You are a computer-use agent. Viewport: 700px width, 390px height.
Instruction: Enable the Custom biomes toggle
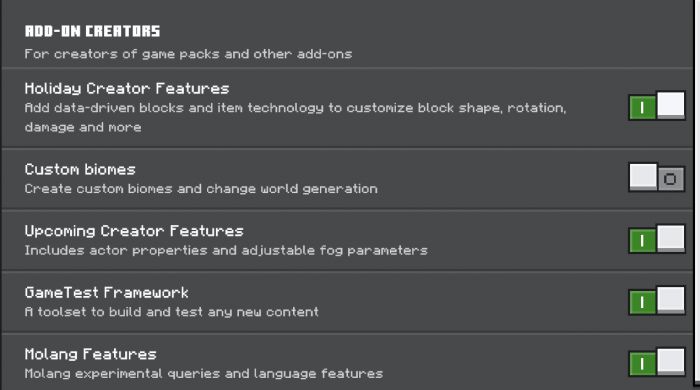pos(656,178)
